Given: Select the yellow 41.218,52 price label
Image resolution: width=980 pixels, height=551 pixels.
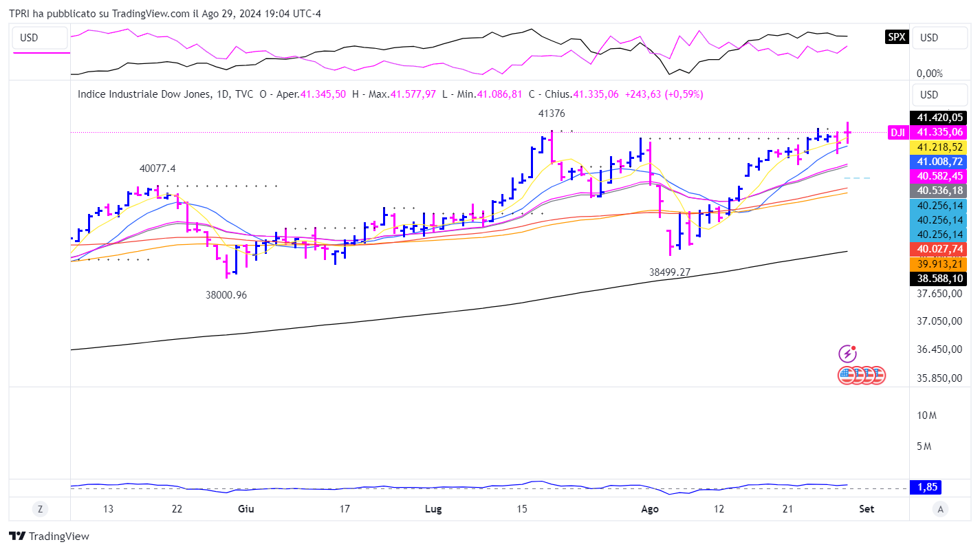Looking at the screenshot, I should tap(938, 147).
